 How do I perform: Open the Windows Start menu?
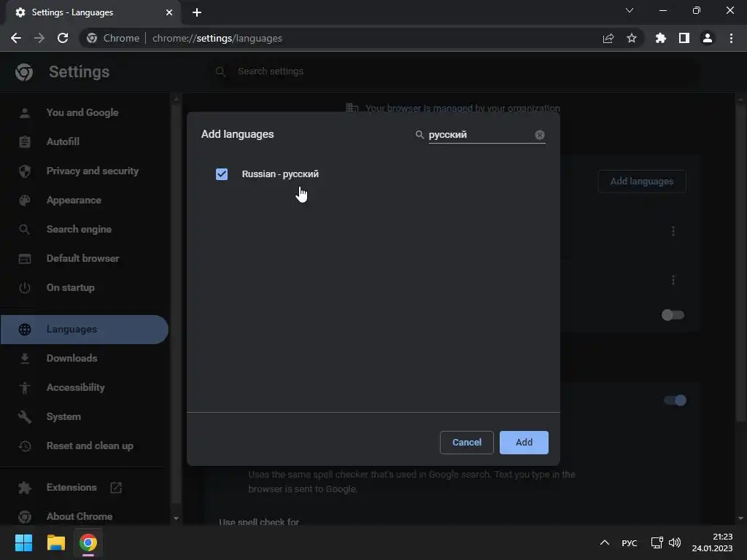(23, 542)
